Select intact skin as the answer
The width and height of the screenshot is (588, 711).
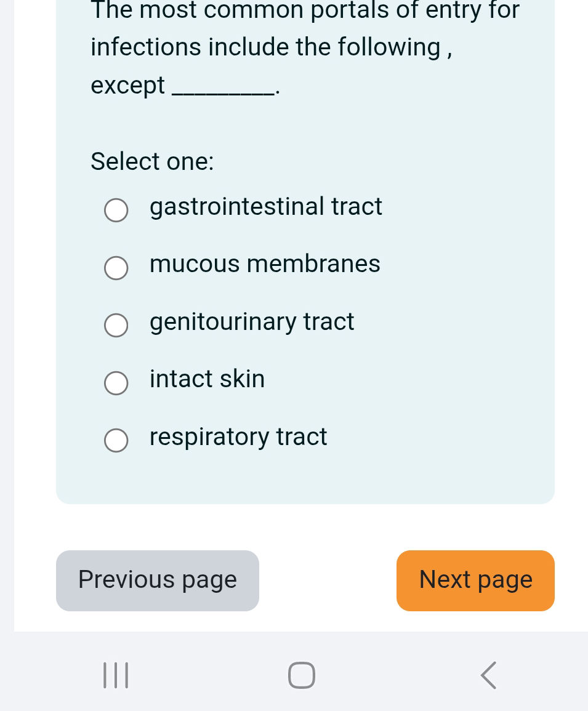point(116,383)
